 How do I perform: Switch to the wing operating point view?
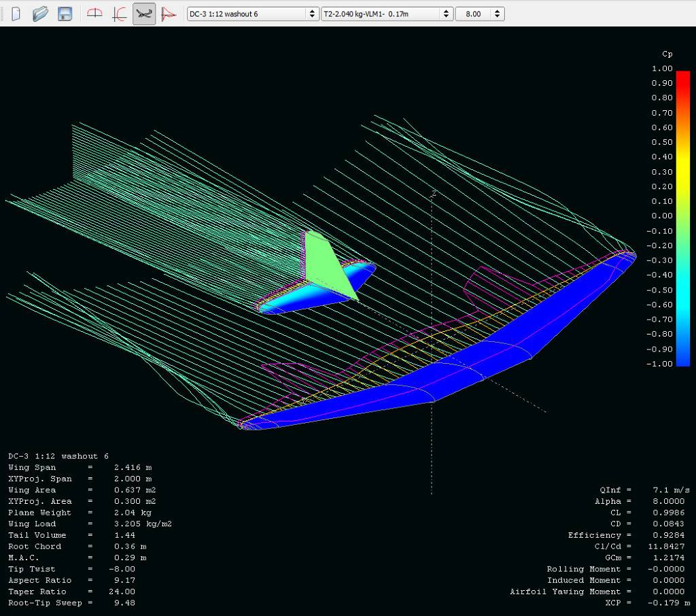[x=95, y=14]
